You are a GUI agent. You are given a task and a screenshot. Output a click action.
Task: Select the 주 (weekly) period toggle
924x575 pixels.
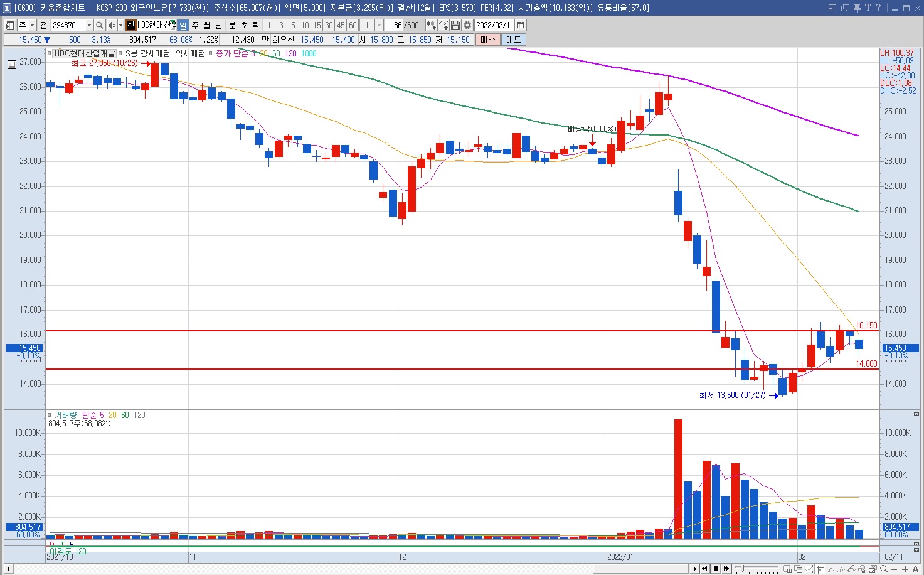[x=195, y=25]
